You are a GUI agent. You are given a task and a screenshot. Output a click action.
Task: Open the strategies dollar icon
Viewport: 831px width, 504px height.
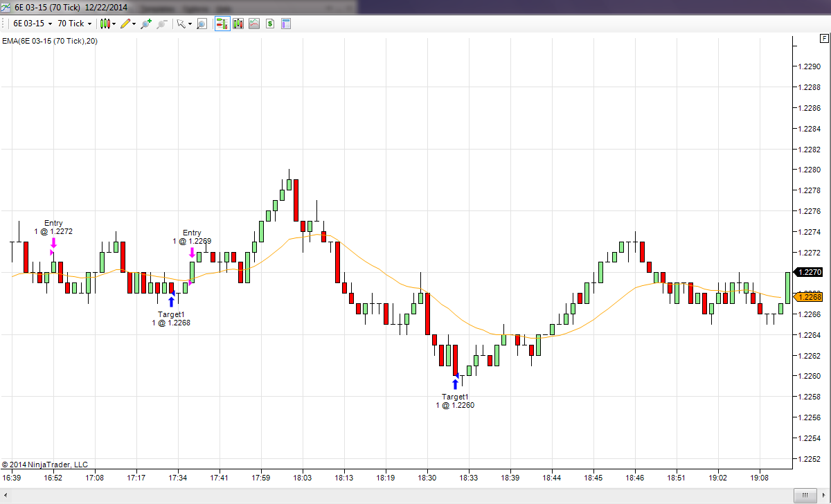270,24
